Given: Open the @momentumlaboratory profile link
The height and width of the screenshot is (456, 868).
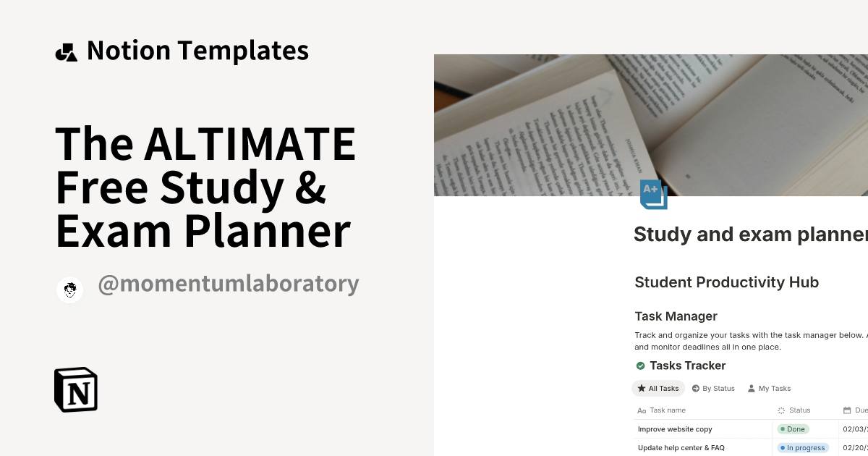Looking at the screenshot, I should pos(229,284).
